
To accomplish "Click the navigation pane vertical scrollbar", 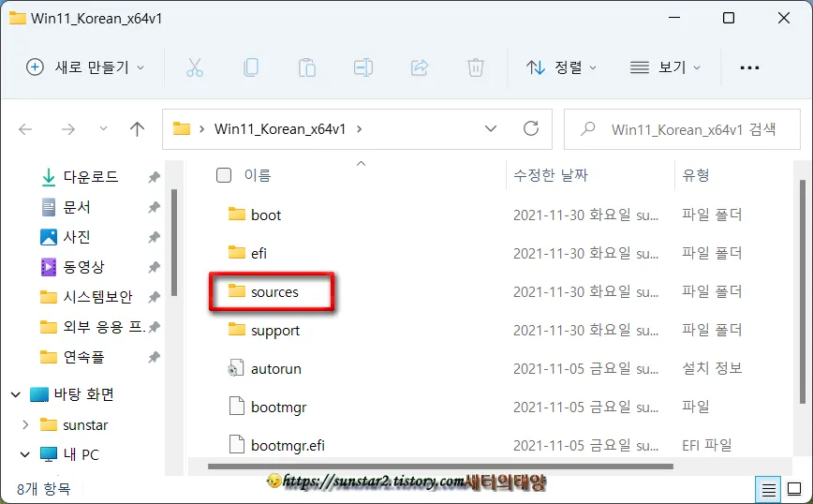I will click(174, 242).
